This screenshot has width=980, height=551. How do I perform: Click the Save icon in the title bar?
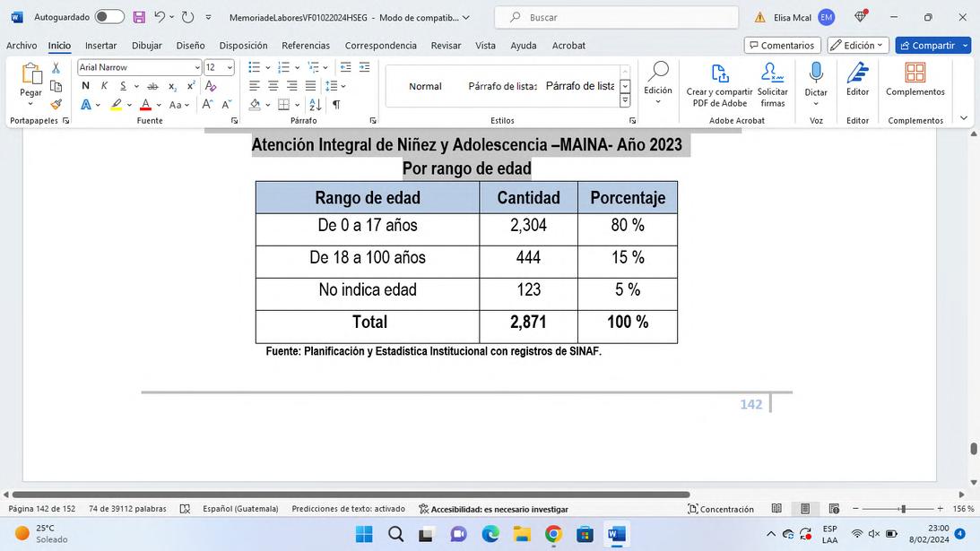(139, 18)
